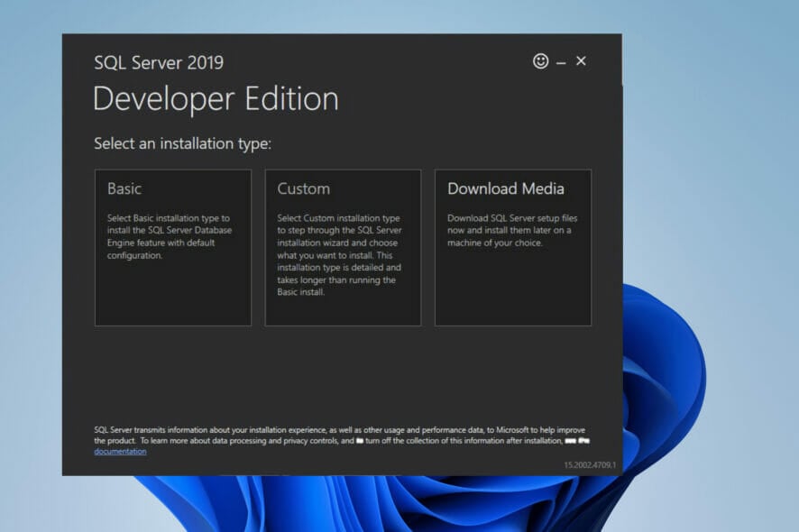Click the version number 15.2002.4709.1
Image resolution: width=799 pixels, height=532 pixels.
(x=590, y=465)
